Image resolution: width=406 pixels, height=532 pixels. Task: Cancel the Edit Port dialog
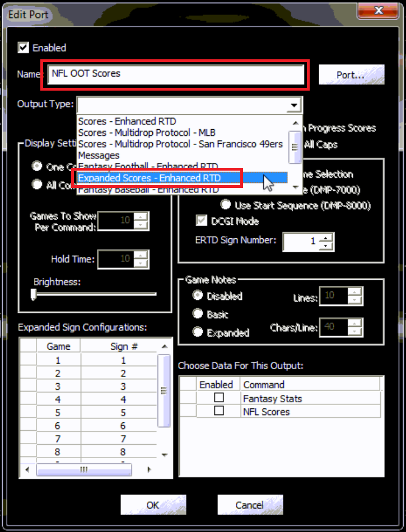[x=250, y=505]
